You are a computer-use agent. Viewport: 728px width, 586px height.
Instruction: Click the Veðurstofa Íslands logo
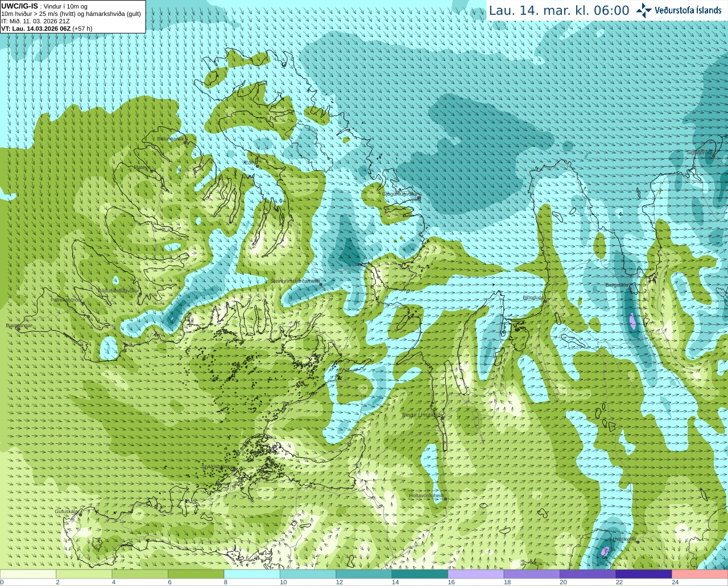(x=679, y=10)
